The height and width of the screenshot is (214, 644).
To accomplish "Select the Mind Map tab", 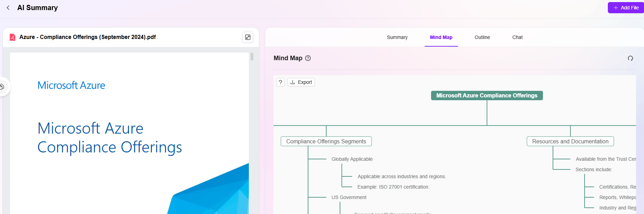I will coord(441,37).
